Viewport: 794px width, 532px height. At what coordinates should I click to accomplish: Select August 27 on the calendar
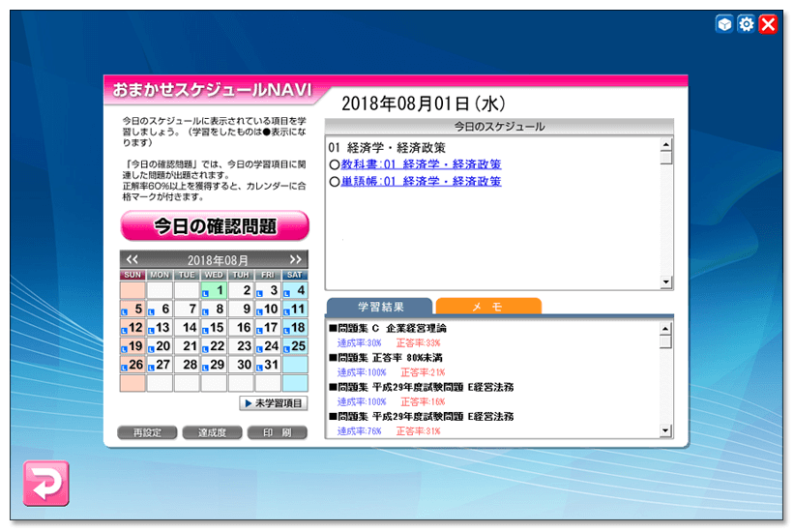point(160,365)
